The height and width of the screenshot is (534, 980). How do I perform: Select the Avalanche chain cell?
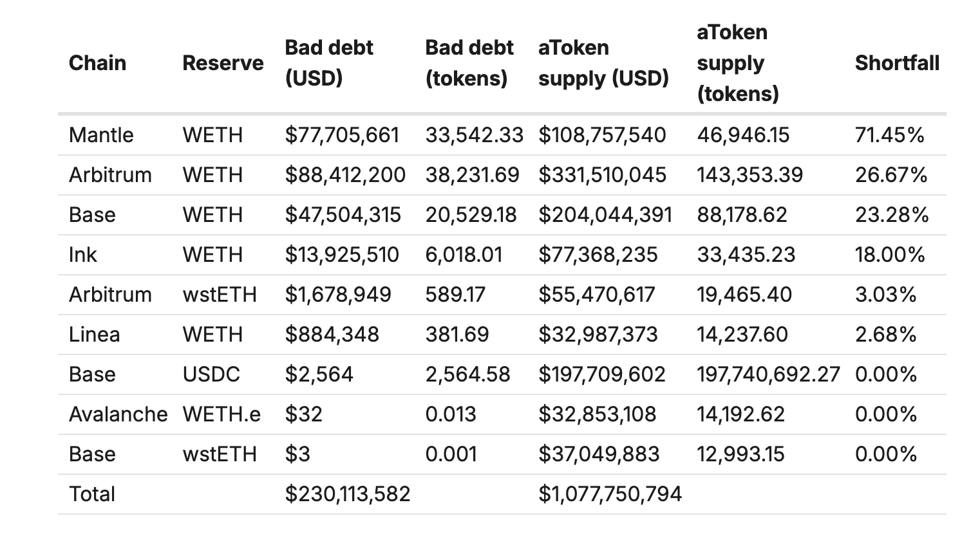(118, 414)
